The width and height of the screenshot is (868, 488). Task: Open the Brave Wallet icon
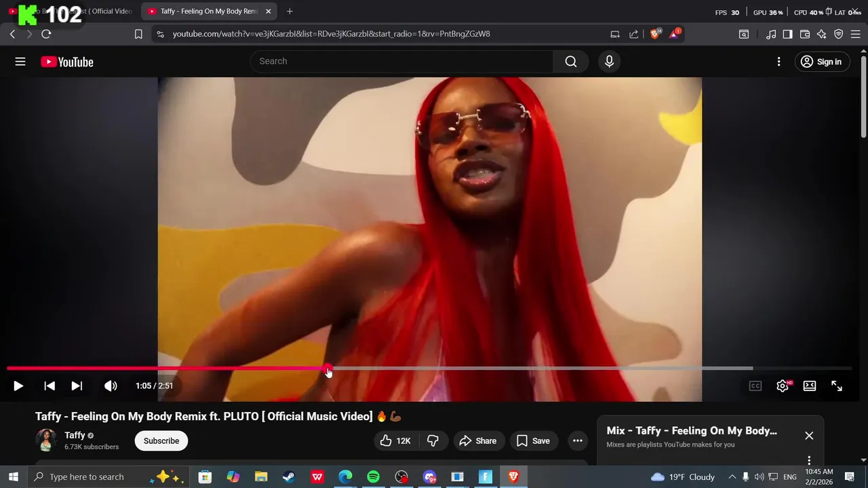point(805,34)
